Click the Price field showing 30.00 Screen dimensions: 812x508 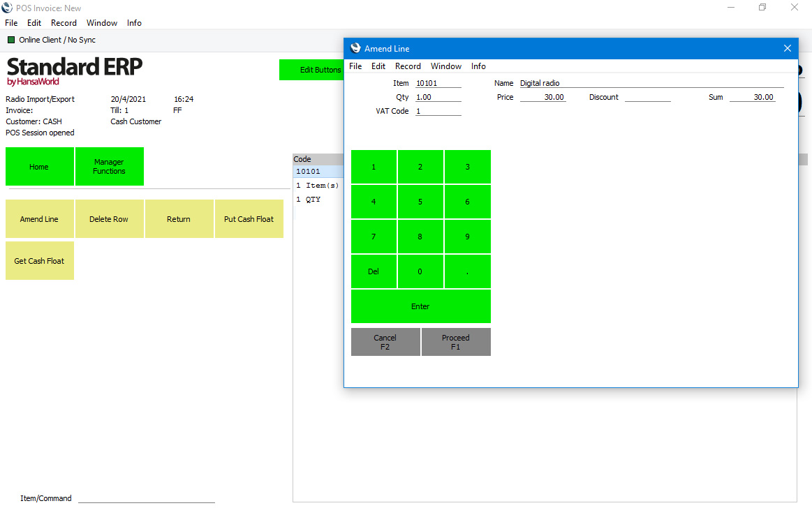click(x=542, y=97)
